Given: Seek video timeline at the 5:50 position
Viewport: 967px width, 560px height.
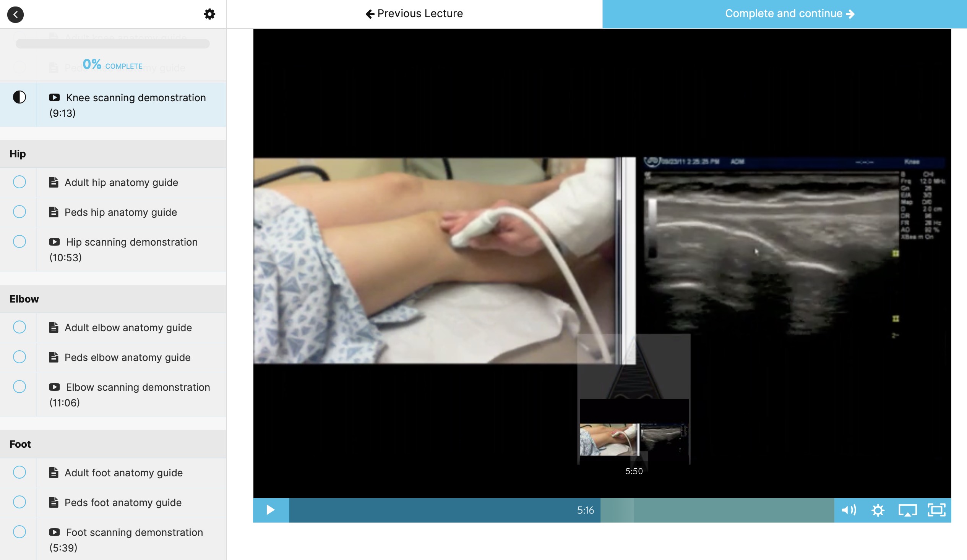Looking at the screenshot, I should point(634,510).
